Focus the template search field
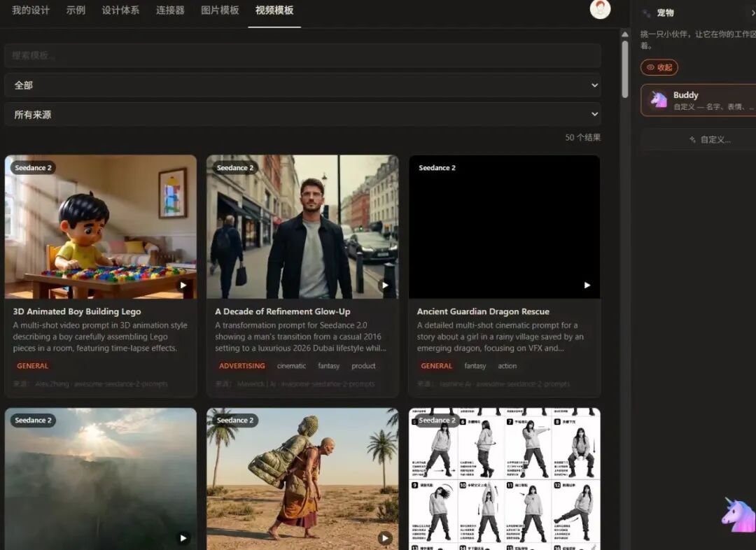Screen dimensions: 756x550 (303, 56)
